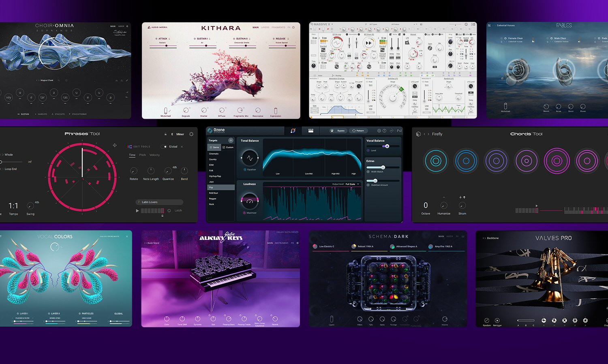Open the Magical Chant preset selector in Choir Omnia
608x364 pixels.
pyautogui.click(x=47, y=80)
